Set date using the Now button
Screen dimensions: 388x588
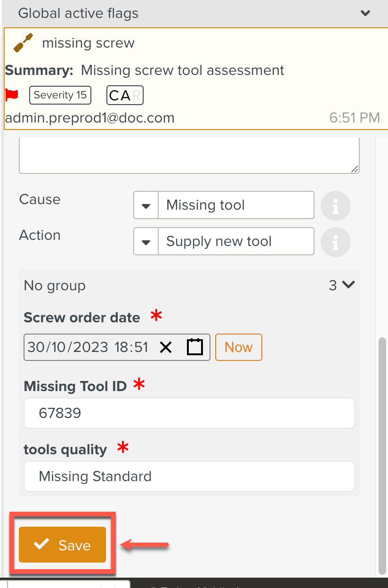pos(238,348)
